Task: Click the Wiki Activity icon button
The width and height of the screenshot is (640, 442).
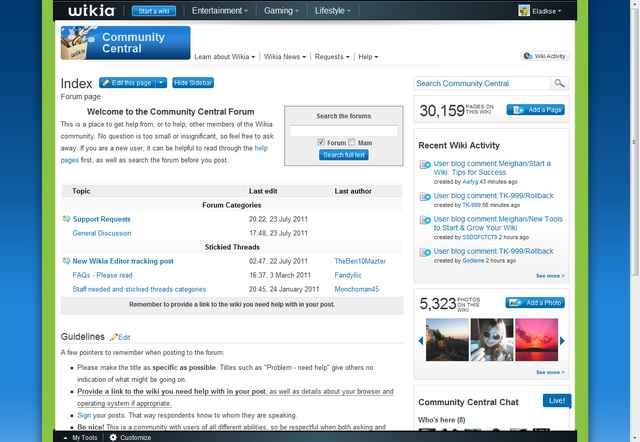Action: pos(545,56)
